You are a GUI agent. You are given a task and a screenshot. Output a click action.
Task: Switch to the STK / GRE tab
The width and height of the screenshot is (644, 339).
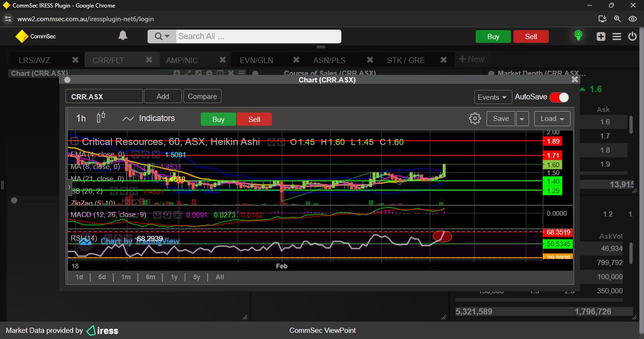(406, 60)
